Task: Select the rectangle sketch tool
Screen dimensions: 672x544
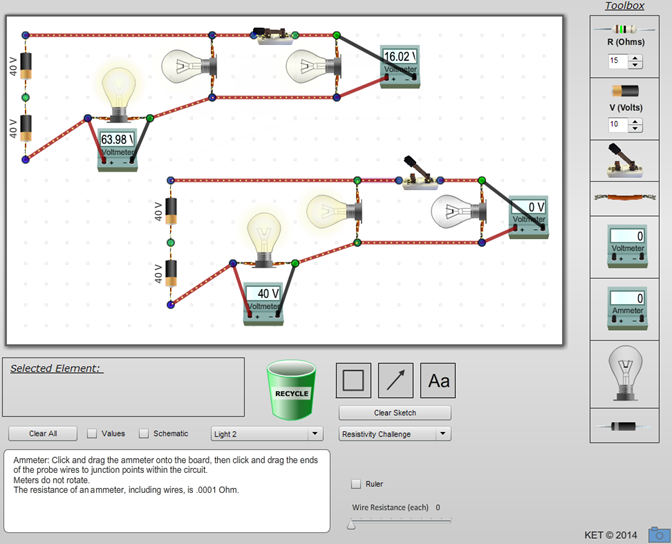Action: click(x=352, y=380)
